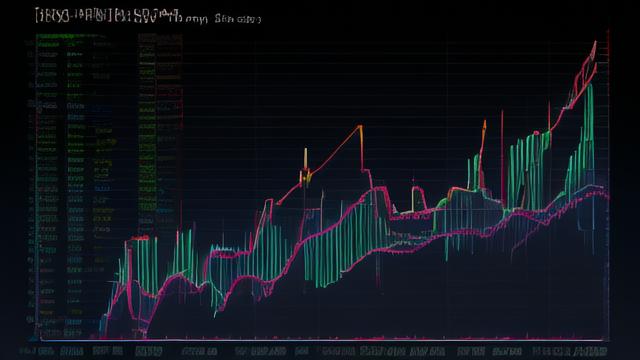This screenshot has height=360, width=640.
Task: Click the pink horizontal baseline under the chart
Action: coord(322,340)
